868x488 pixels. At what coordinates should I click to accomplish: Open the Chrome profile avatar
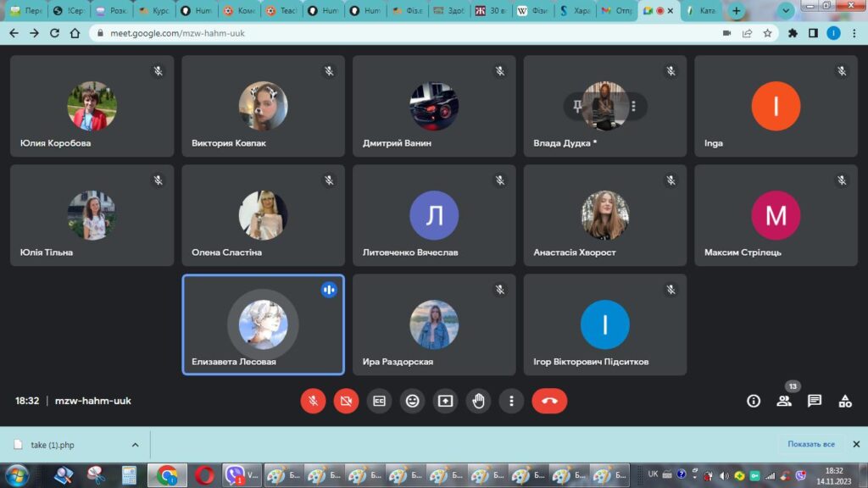pos(834,33)
